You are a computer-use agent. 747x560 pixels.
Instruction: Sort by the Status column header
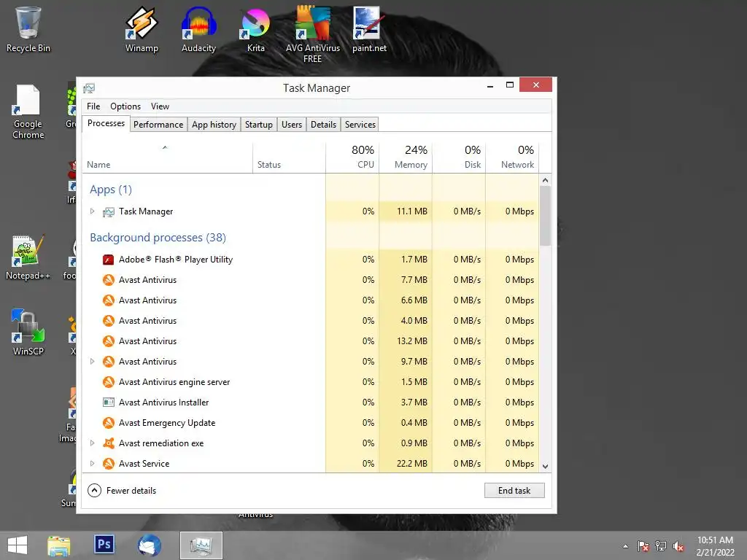289,158
